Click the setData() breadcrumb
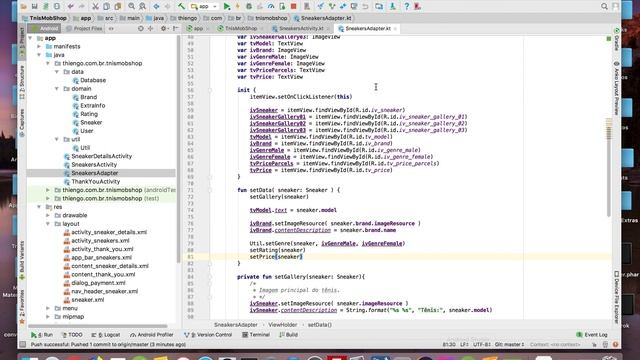640x360 pixels. coord(320,325)
